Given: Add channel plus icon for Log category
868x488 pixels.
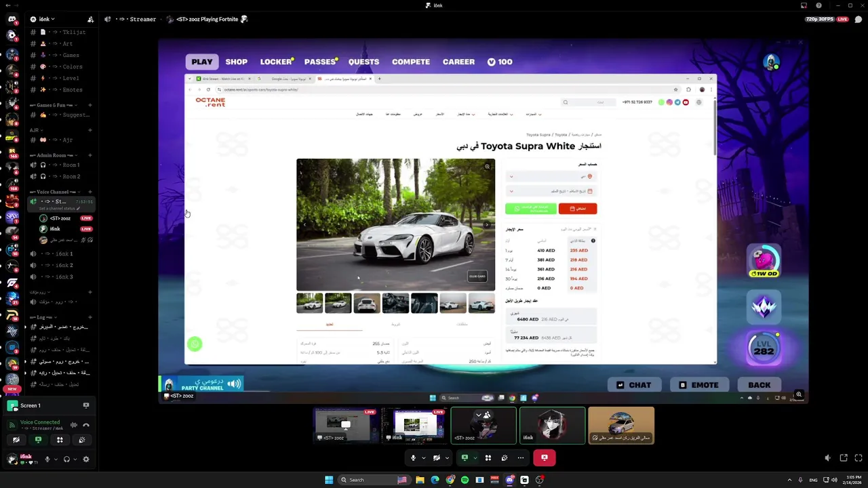Looking at the screenshot, I should click(90, 317).
